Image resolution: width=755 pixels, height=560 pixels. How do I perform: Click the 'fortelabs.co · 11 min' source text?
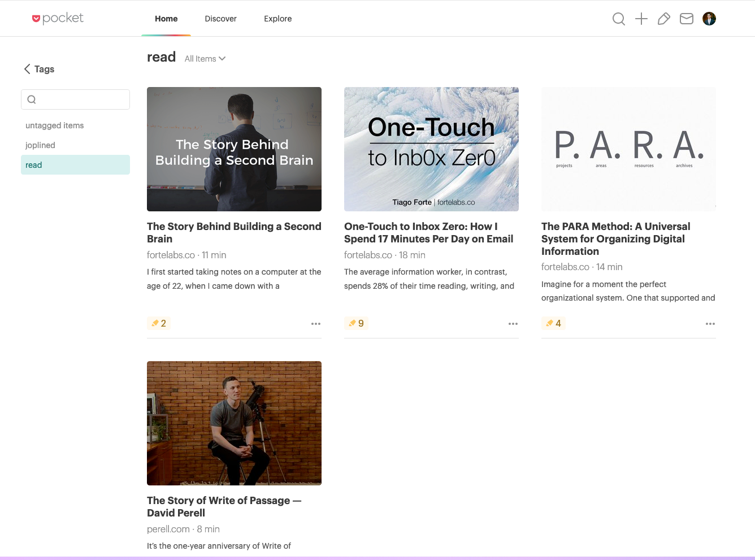pyautogui.click(x=186, y=255)
